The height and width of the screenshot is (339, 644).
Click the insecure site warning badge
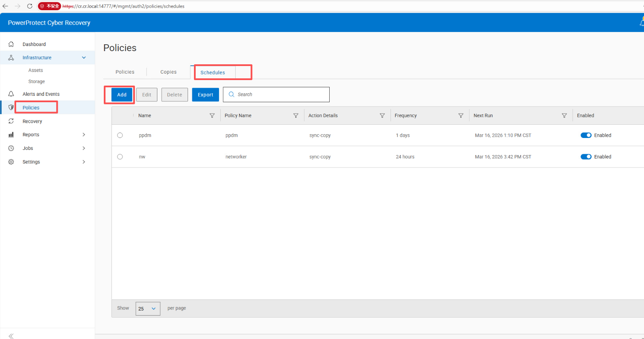pos(49,6)
